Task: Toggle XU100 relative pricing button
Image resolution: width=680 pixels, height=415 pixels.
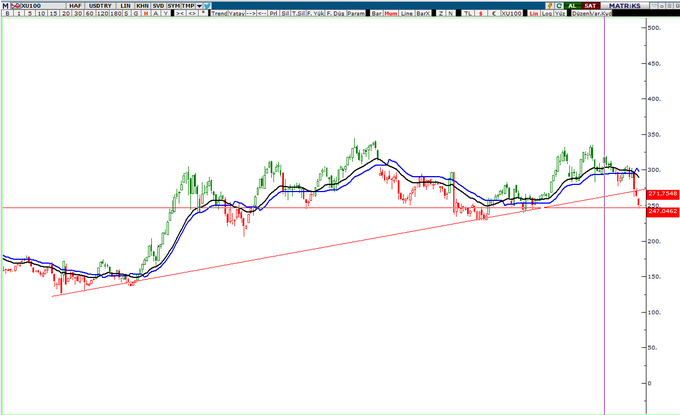Action: click(x=512, y=13)
